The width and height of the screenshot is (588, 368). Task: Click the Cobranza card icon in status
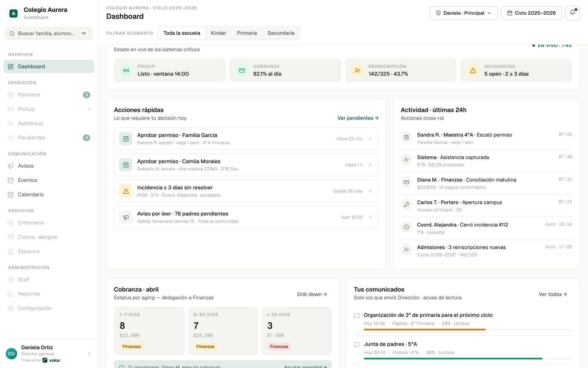pyautogui.click(x=242, y=70)
